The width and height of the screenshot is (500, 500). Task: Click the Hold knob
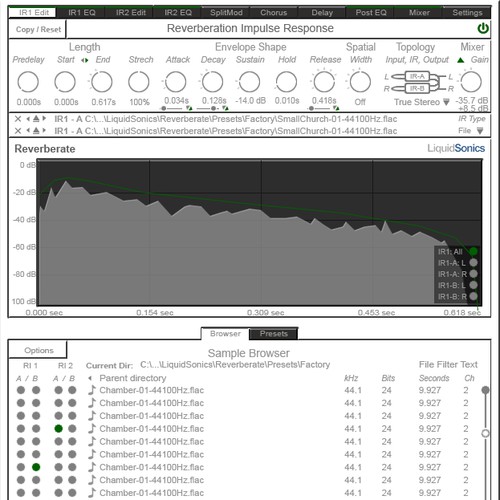pyautogui.click(x=286, y=82)
